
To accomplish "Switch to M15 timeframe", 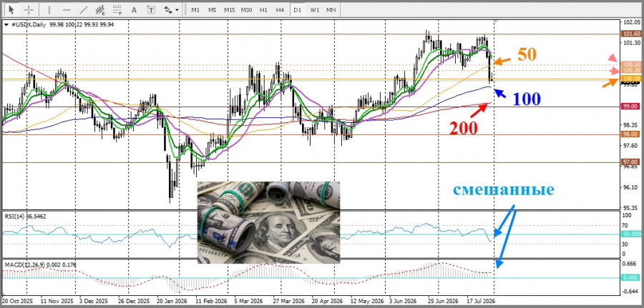I will 229,10.
